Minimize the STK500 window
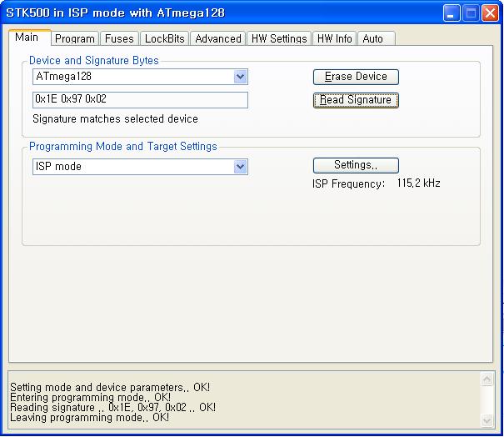The image size is (504, 437). [452, 13]
